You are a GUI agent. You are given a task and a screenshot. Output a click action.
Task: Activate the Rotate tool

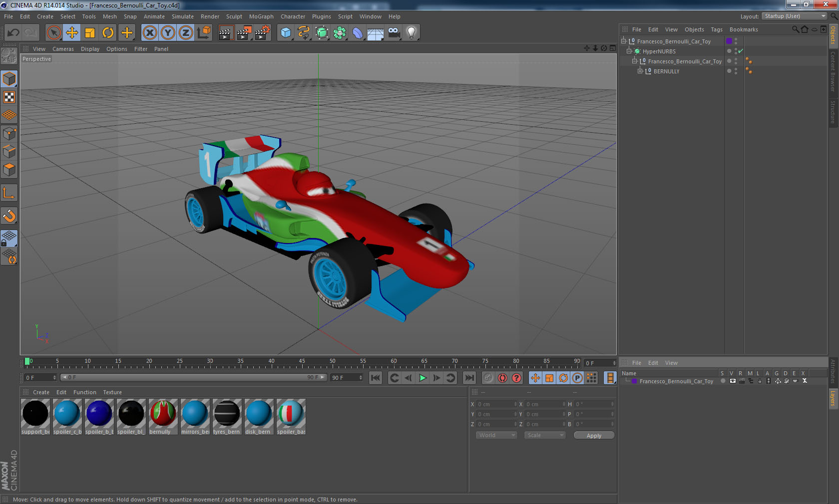(x=108, y=33)
